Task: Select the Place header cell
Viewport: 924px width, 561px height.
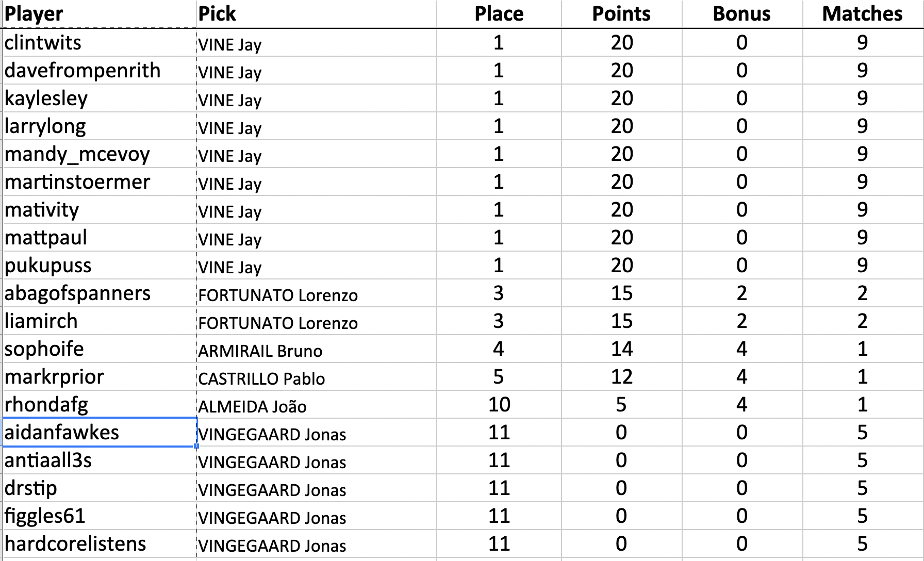Action: coord(499,14)
